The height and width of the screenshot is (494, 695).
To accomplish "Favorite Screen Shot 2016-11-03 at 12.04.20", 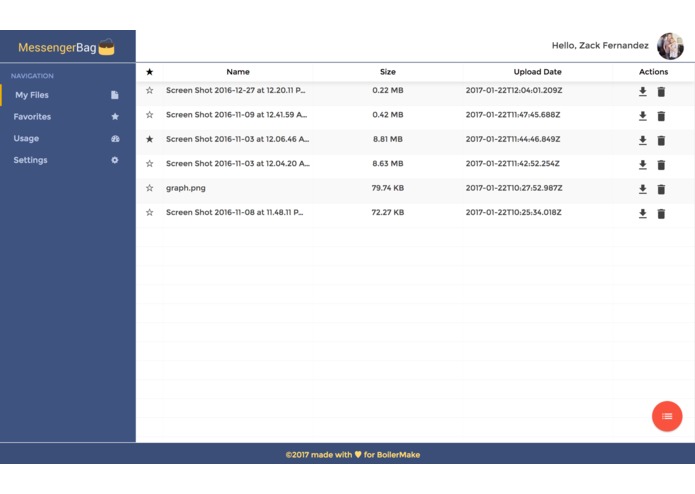I will 149,163.
